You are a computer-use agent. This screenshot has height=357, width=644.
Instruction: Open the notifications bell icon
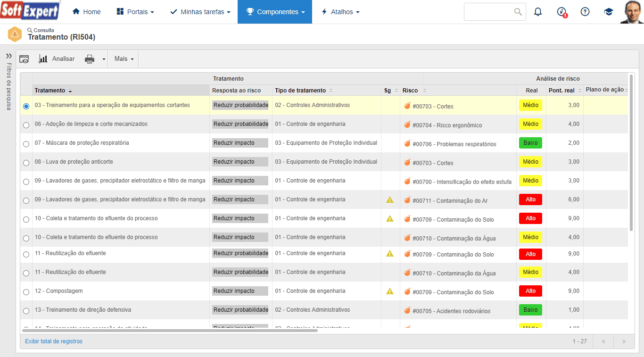point(538,12)
